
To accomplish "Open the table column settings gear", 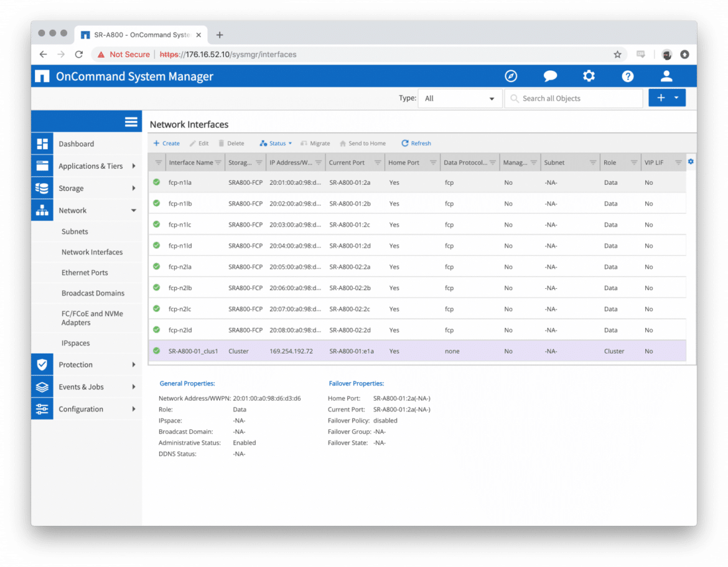I will [x=691, y=162].
